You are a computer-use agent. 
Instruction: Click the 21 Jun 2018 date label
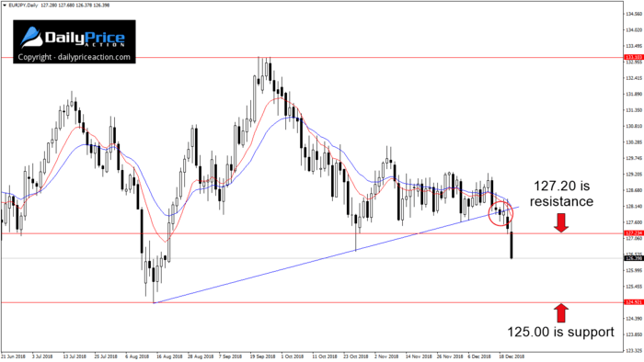(14, 356)
